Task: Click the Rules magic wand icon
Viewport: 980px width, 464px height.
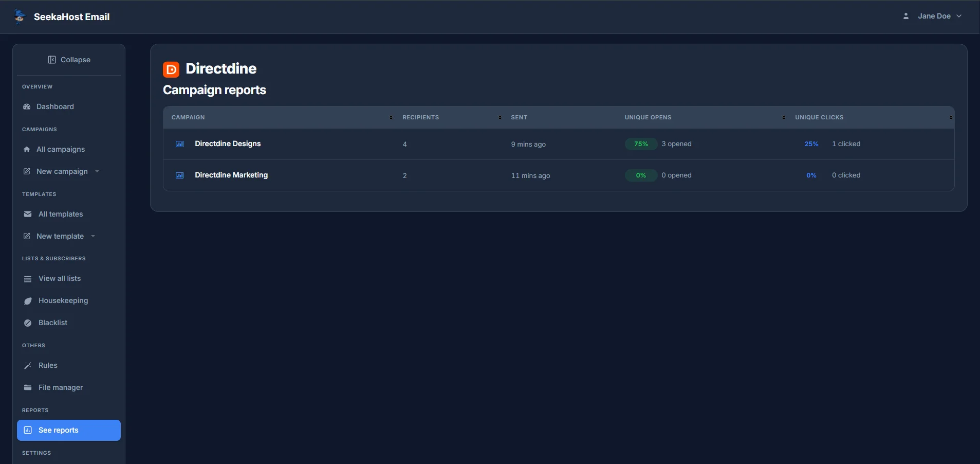Action: [x=28, y=366]
